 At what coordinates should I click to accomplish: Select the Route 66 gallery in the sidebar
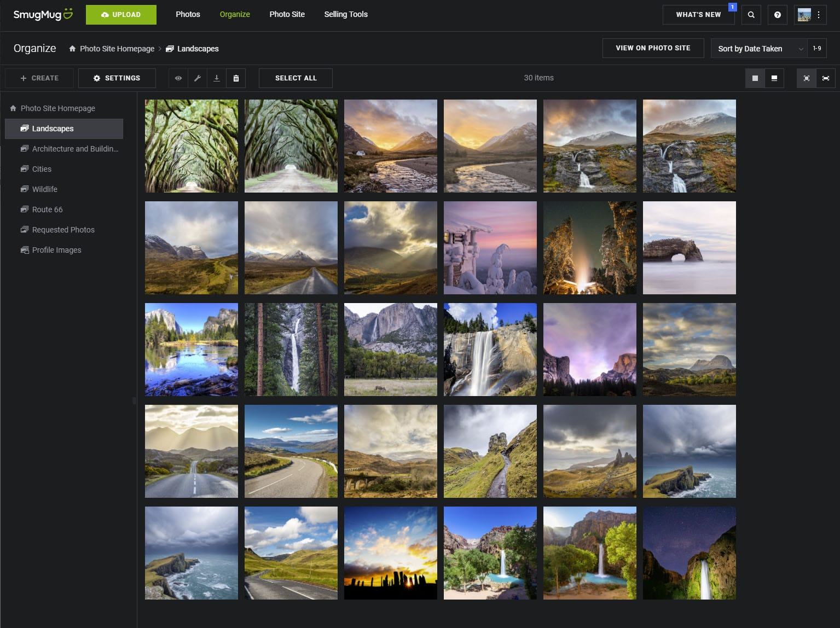pyautogui.click(x=48, y=209)
